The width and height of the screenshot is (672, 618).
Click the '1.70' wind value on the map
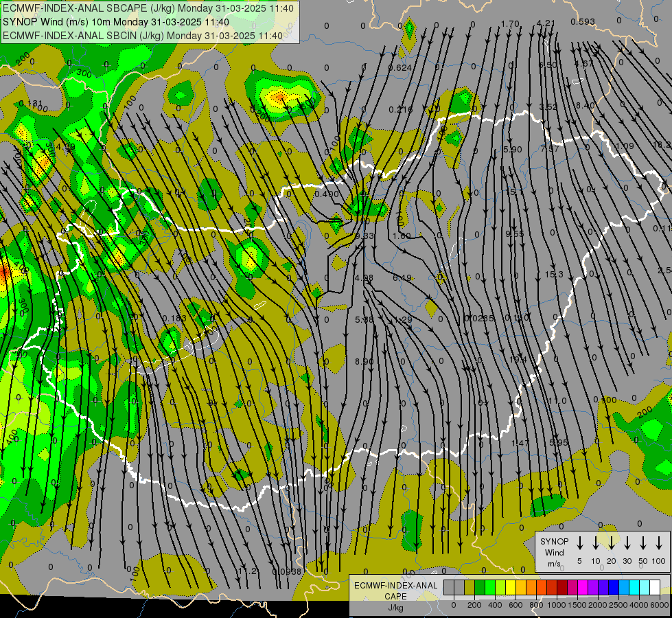(x=510, y=23)
